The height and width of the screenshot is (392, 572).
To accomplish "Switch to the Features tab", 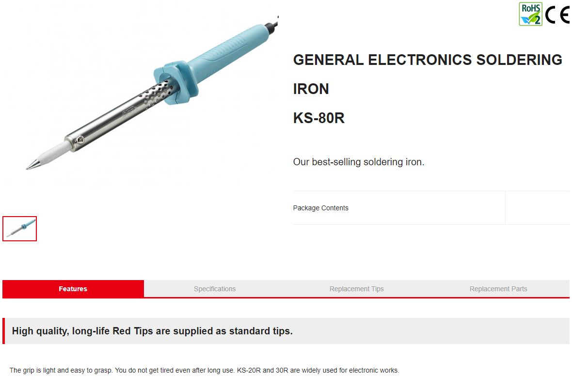I will pyautogui.click(x=73, y=289).
